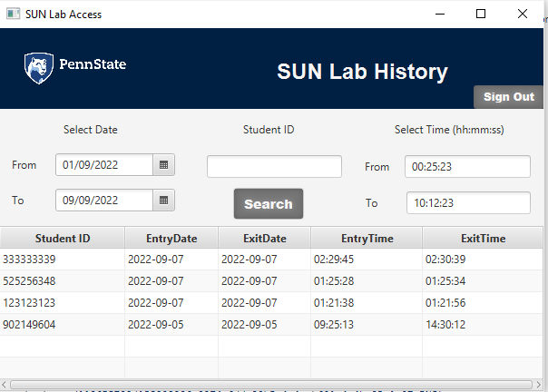Image resolution: width=548 pixels, height=392 pixels.
Task: Select row with Student ID 333333339
Action: 271,260
